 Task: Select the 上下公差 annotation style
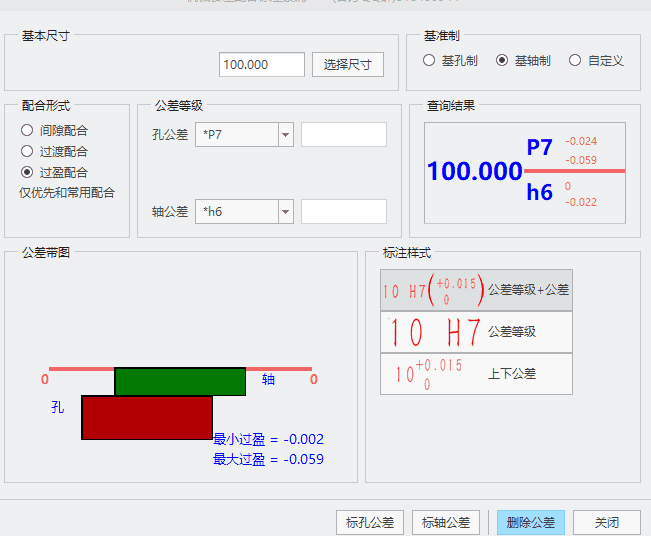pos(476,374)
